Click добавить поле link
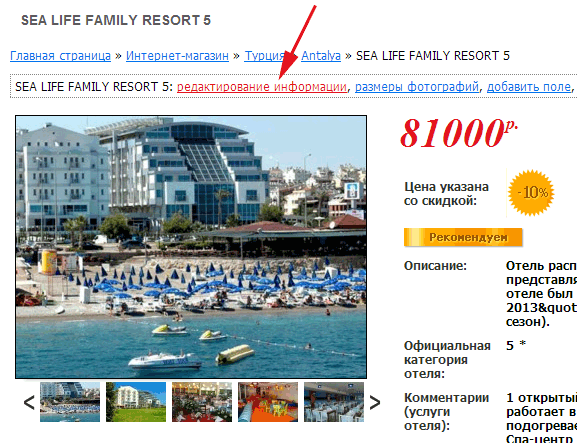 (529, 87)
